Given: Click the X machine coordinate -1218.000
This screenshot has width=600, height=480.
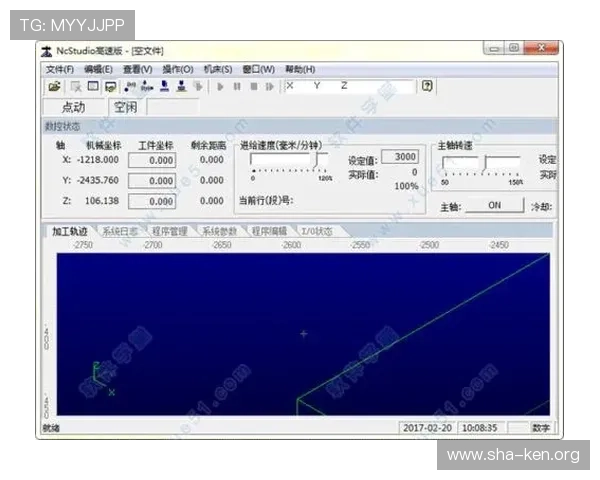Looking at the screenshot, I should tap(98, 160).
